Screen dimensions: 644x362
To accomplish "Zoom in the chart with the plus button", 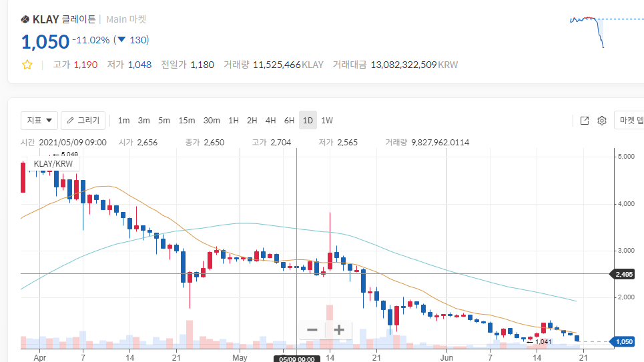I will (339, 330).
